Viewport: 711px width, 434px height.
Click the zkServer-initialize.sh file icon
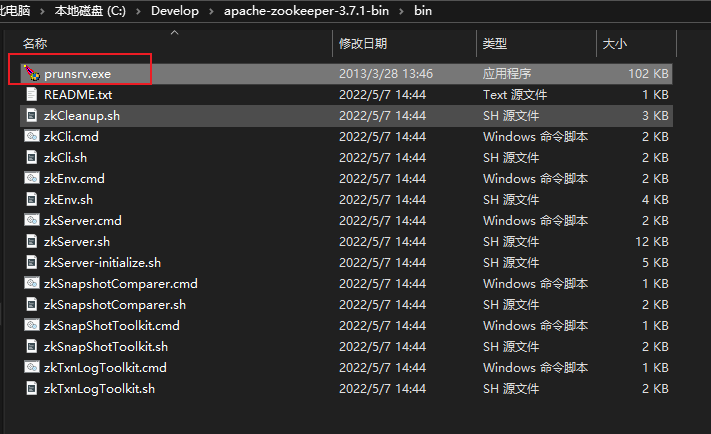[x=32, y=262]
